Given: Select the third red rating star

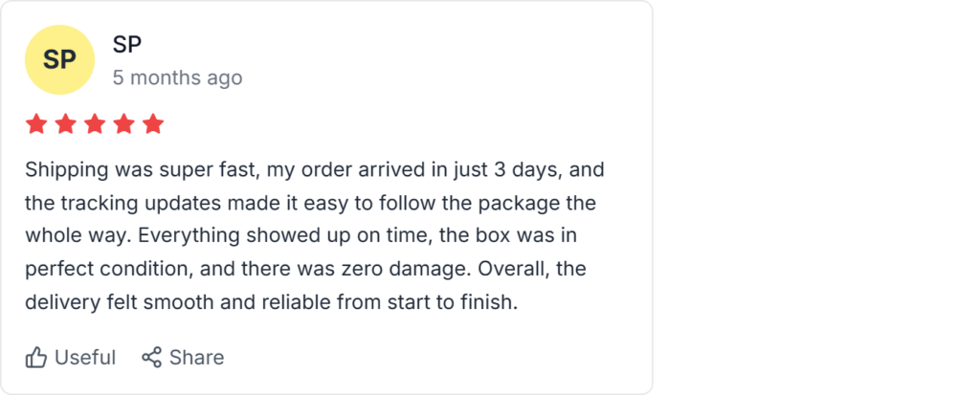Looking at the screenshot, I should pyautogui.click(x=95, y=124).
